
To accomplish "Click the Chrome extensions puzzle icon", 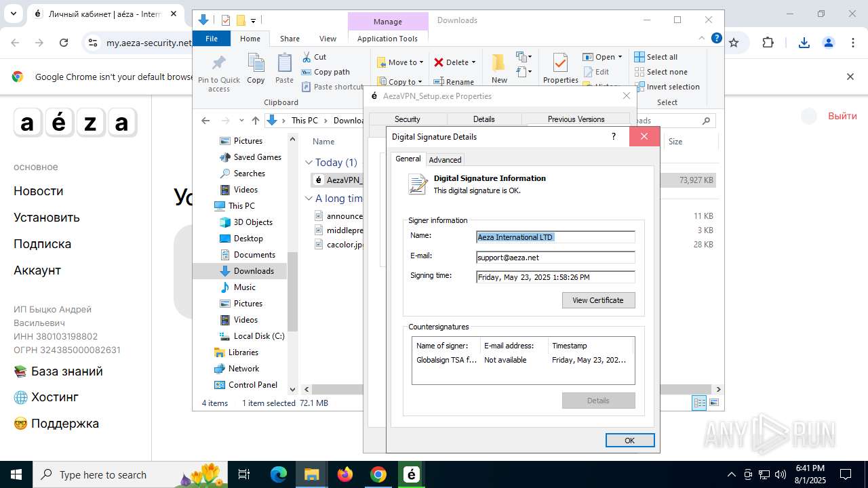I will [768, 43].
